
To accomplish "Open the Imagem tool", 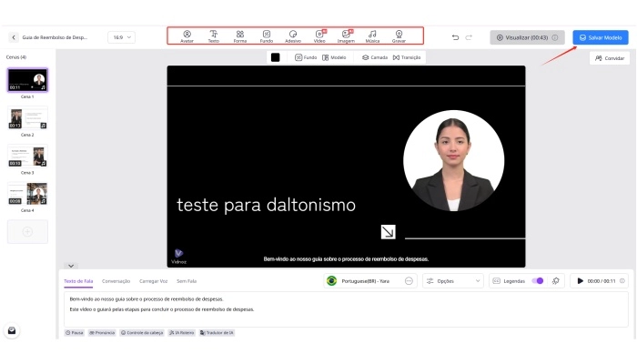I will [x=346, y=36].
